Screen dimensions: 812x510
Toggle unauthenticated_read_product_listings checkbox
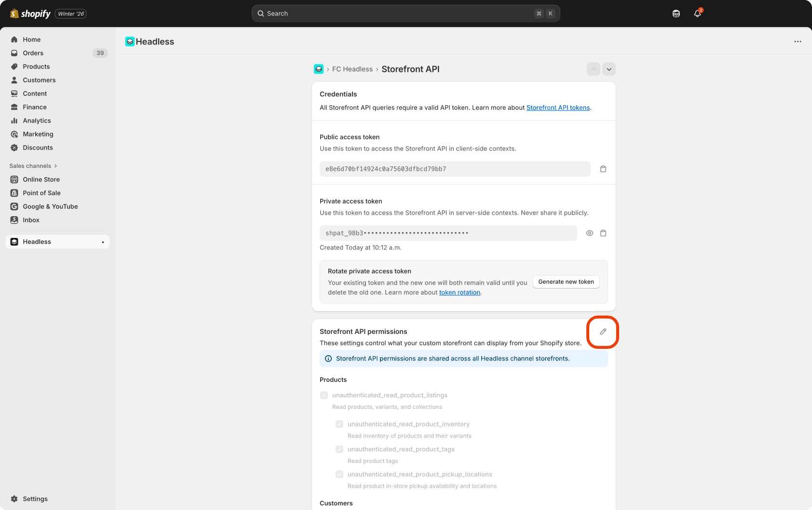[x=324, y=395]
